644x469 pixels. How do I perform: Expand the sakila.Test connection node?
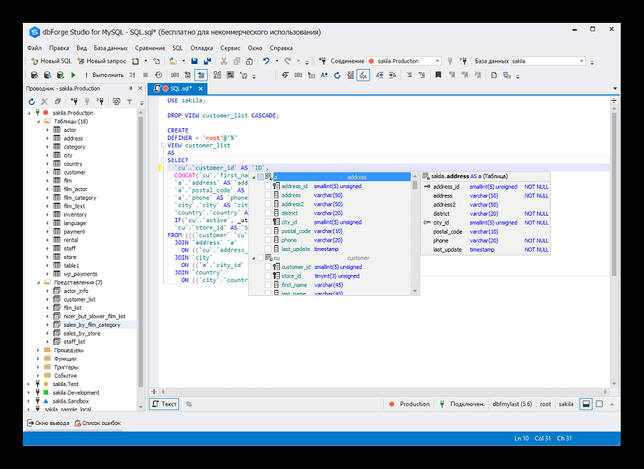pos(29,384)
